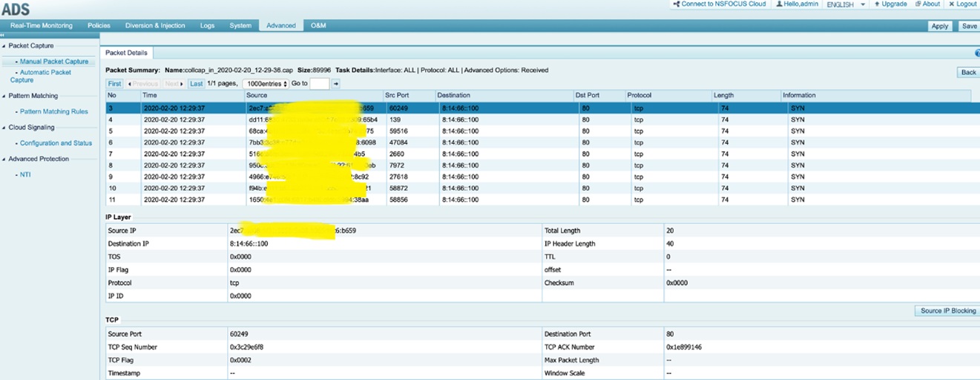Select packet row with source port 2660
980x380 pixels.
[x=543, y=154]
